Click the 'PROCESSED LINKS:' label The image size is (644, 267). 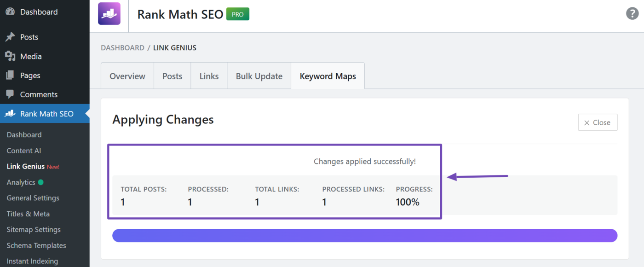(x=353, y=189)
